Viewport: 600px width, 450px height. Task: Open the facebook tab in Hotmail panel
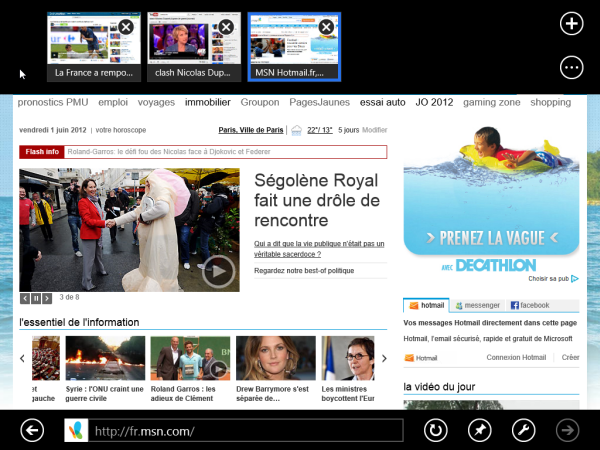[x=529, y=305]
